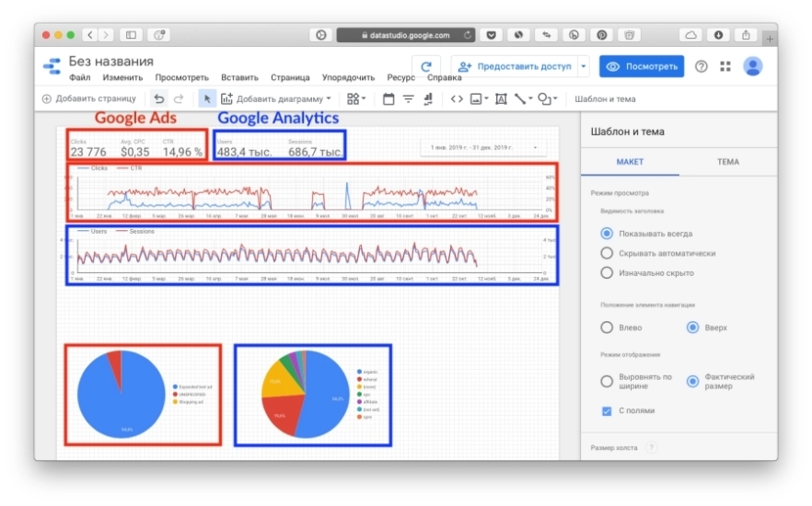Open the Страница menu

click(x=290, y=77)
